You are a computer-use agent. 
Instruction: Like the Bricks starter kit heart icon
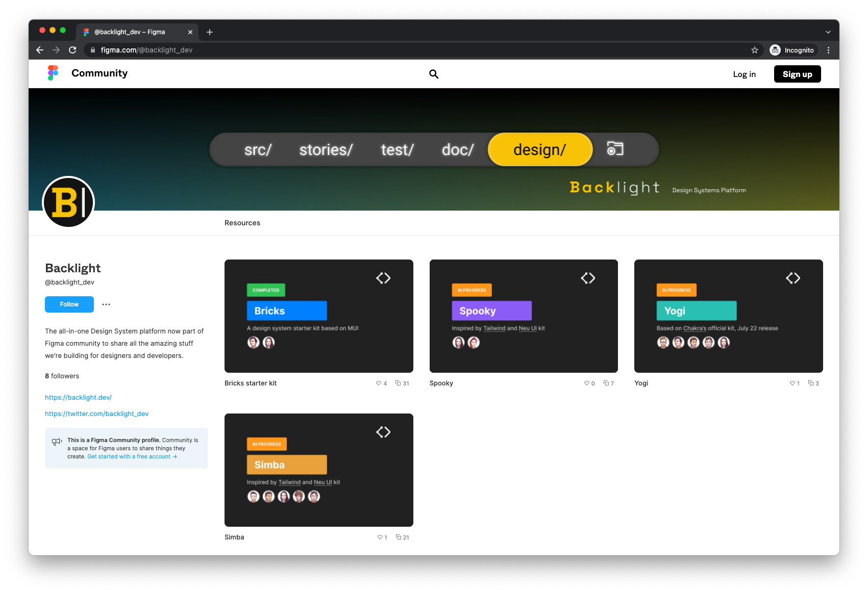[379, 383]
